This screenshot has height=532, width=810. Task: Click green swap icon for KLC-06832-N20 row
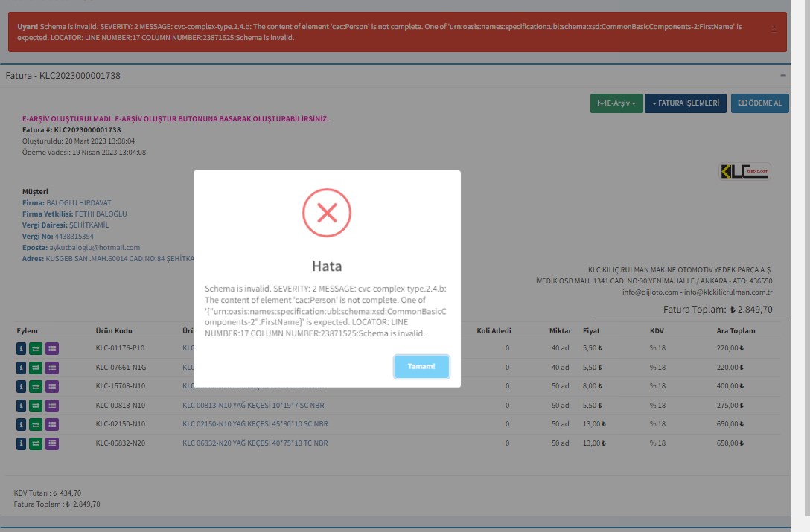coord(36,443)
